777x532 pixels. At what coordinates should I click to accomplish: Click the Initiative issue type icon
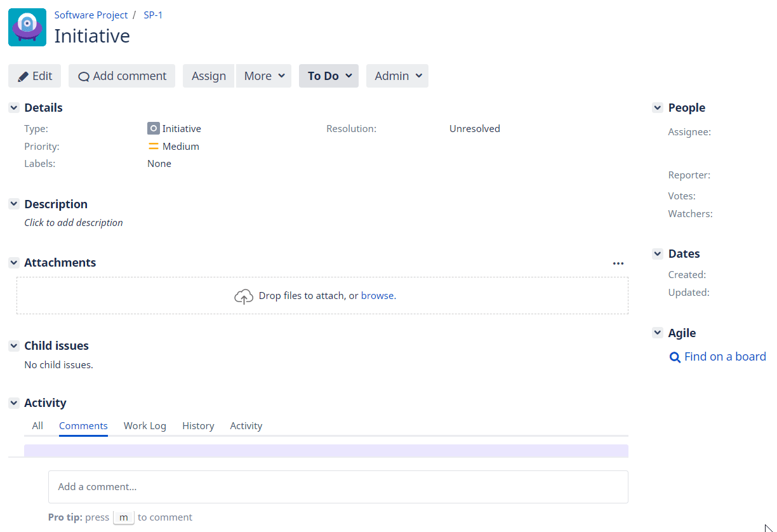click(153, 128)
